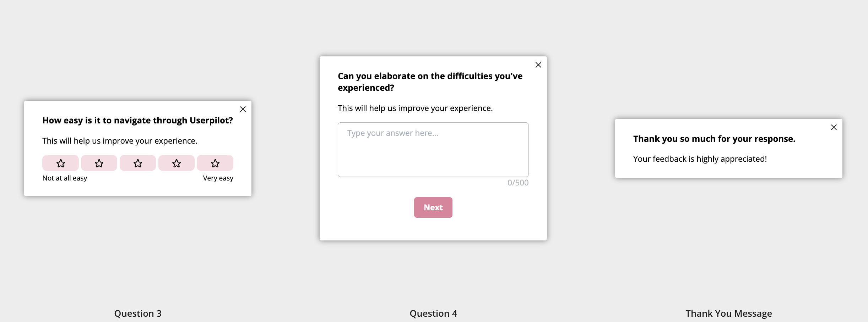The height and width of the screenshot is (322, 868).
Task: Click the 'Can you elaborate' question heading
Action: (430, 82)
